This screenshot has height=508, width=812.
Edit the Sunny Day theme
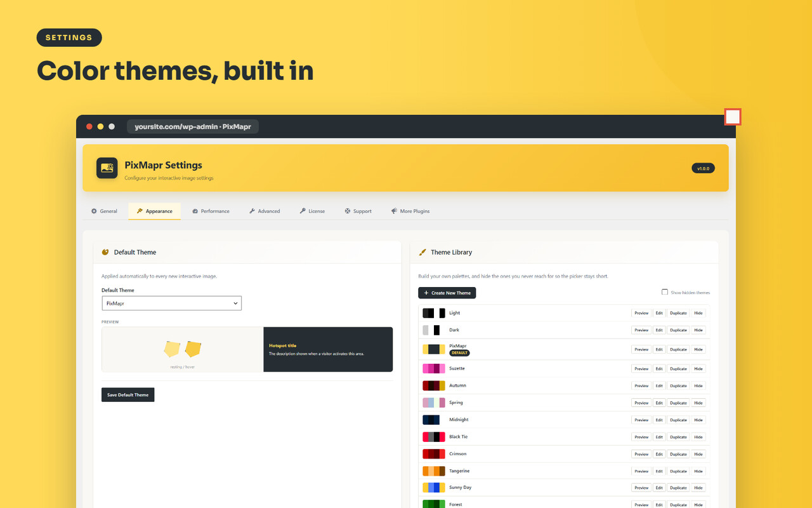659,488
